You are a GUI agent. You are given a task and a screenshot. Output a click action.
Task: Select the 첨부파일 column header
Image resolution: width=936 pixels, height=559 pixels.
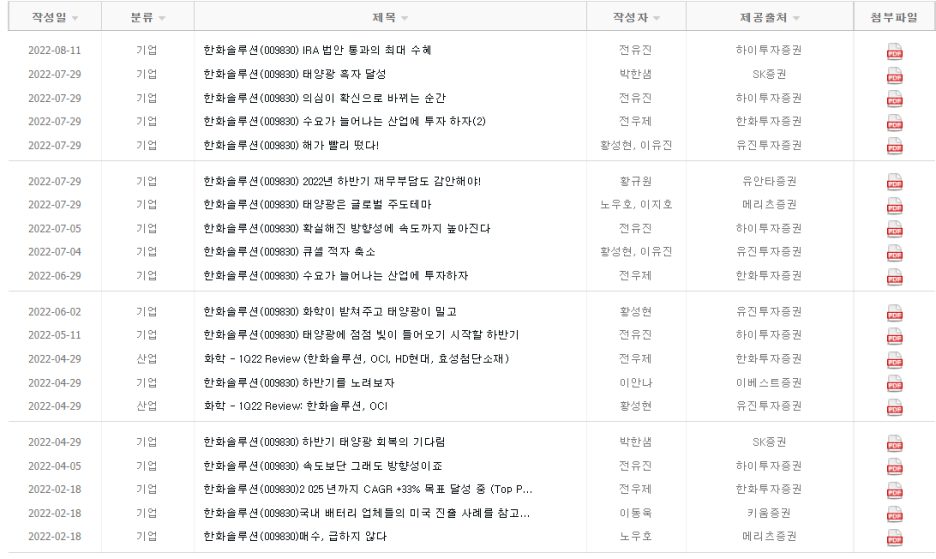tap(894, 17)
